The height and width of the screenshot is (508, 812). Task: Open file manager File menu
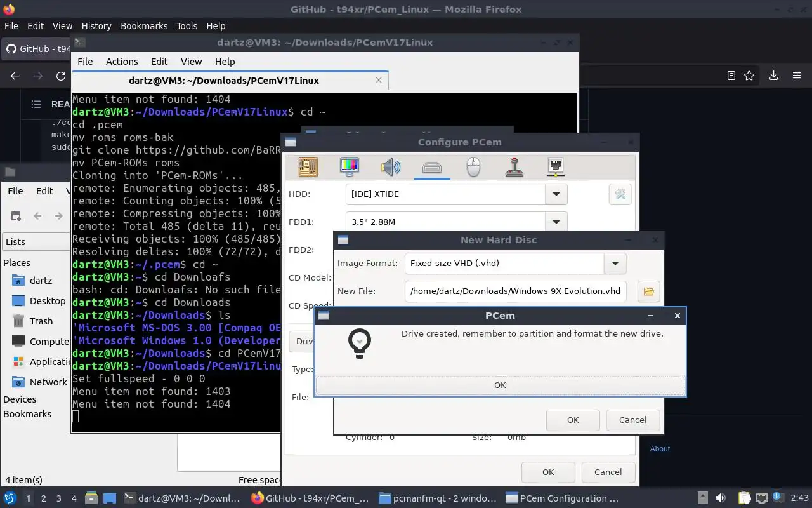[x=15, y=191]
